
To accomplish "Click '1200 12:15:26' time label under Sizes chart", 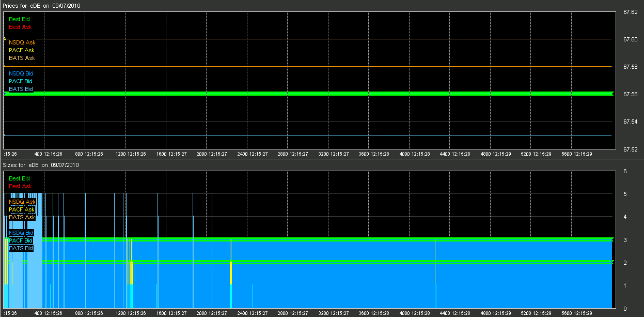I will click(x=130, y=313).
